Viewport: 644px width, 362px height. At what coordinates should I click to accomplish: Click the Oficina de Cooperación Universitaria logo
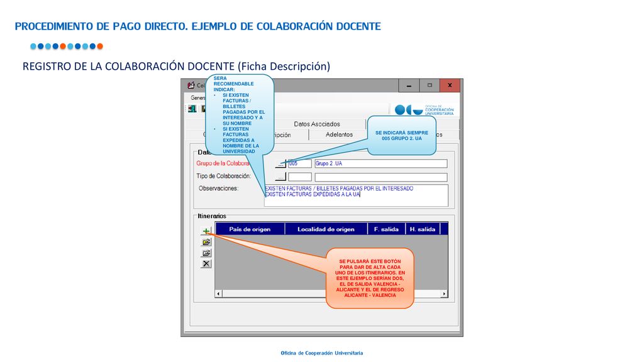[424, 109]
